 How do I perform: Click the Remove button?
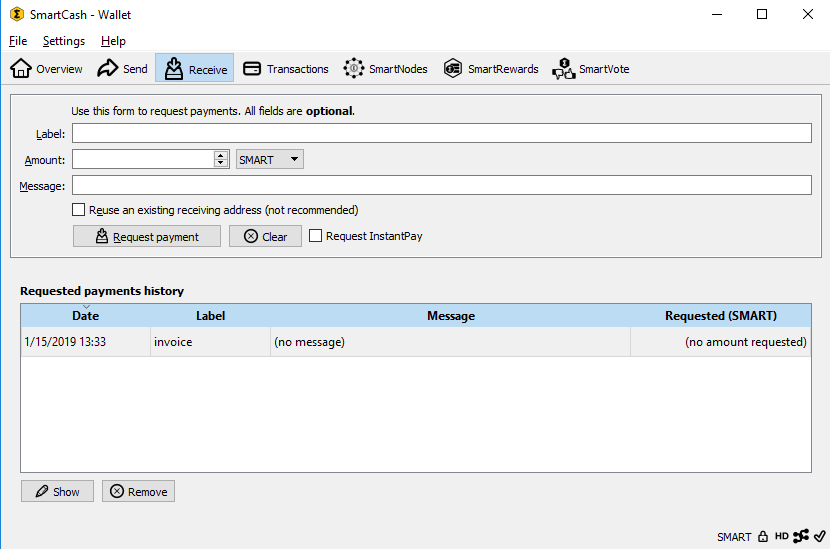pos(138,491)
